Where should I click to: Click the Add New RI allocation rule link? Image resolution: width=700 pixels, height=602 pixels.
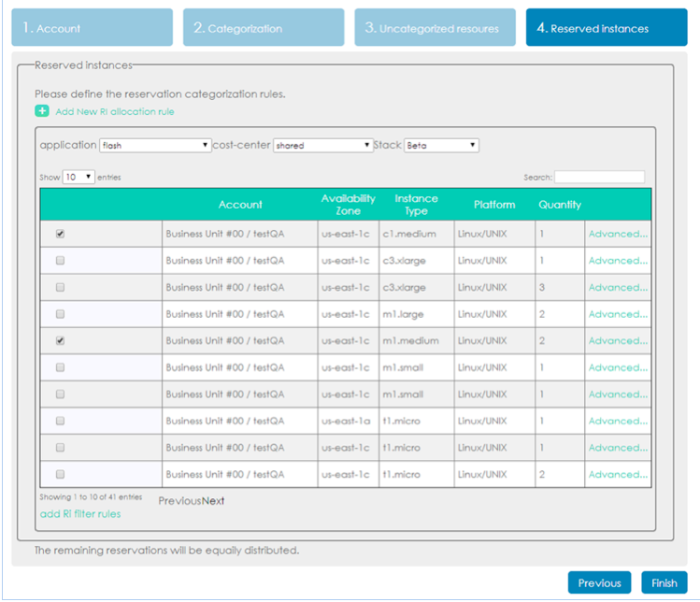115,111
